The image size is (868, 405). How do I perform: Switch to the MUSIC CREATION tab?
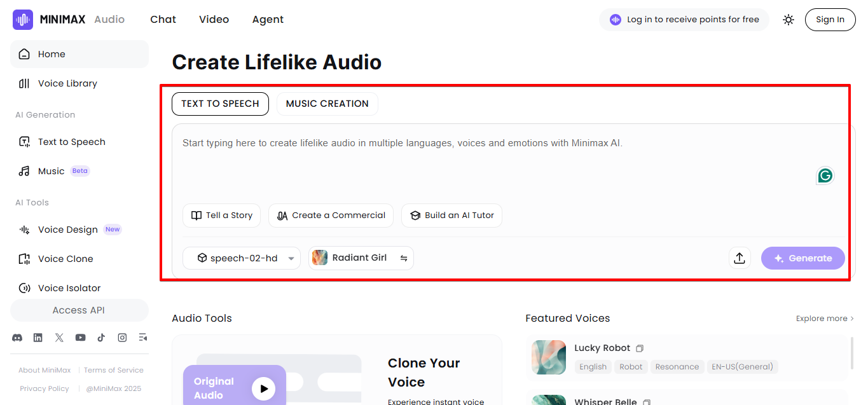[327, 103]
